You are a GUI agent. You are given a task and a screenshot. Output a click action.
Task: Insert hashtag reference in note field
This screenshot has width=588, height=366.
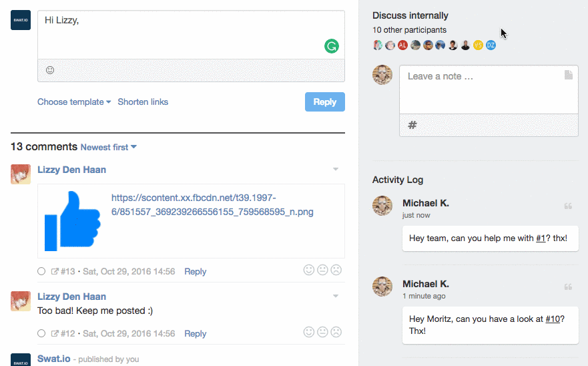click(x=412, y=125)
